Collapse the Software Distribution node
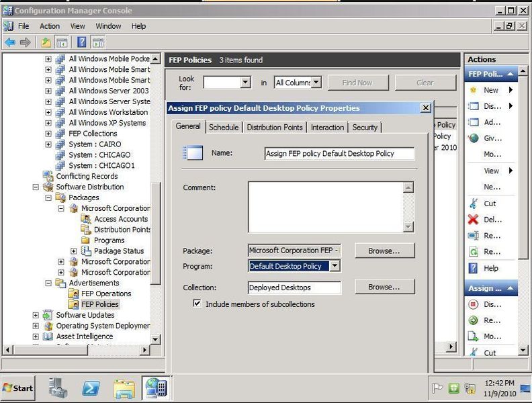 36,187
